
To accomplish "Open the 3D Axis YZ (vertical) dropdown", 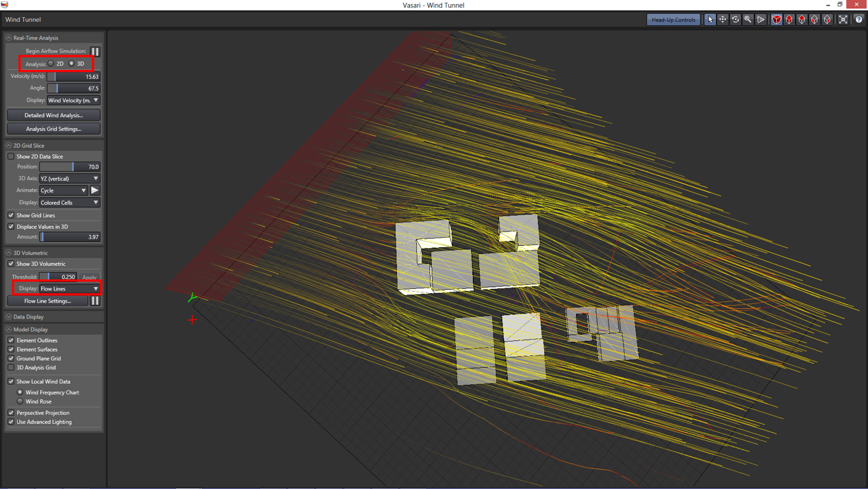I will (x=69, y=179).
